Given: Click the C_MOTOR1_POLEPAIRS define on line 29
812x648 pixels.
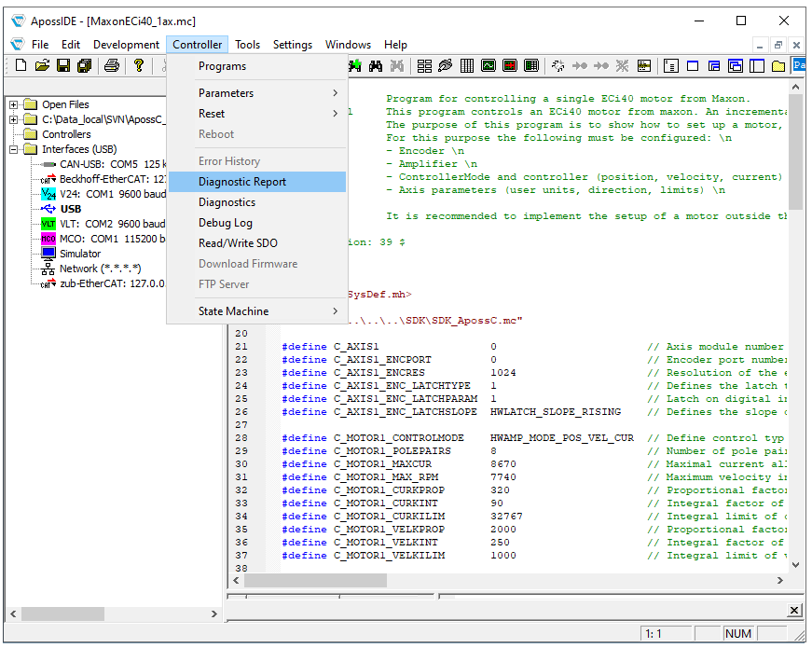Looking at the screenshot, I should [392, 451].
